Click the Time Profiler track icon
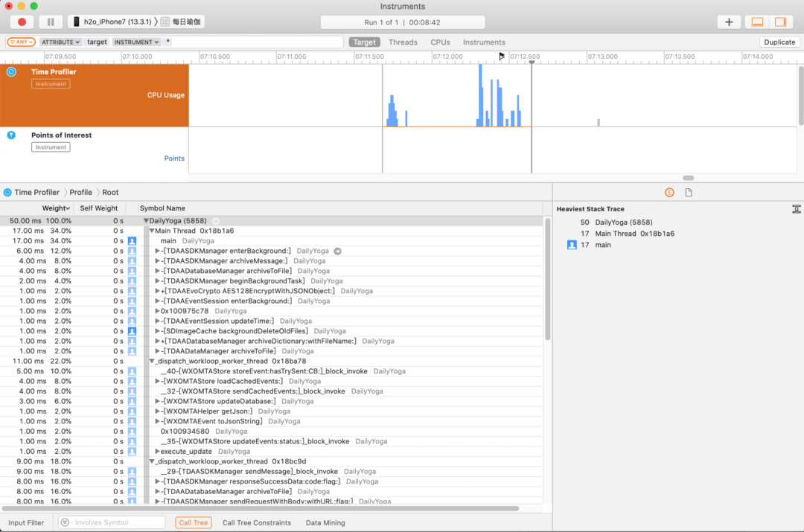Image resolution: width=804 pixels, height=532 pixels. (11, 71)
